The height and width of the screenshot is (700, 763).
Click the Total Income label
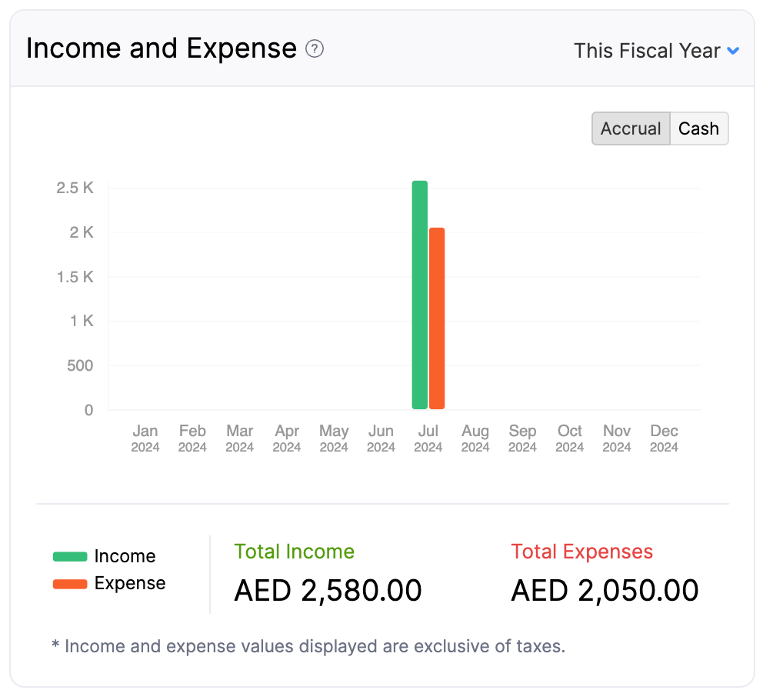[294, 552]
